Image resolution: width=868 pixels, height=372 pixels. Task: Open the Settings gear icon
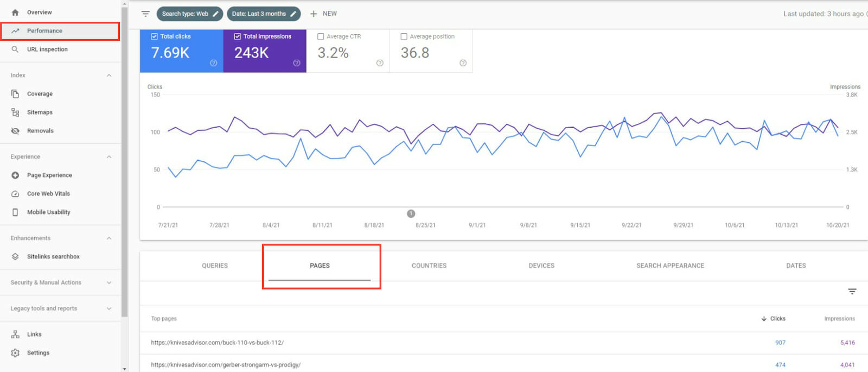(x=15, y=353)
